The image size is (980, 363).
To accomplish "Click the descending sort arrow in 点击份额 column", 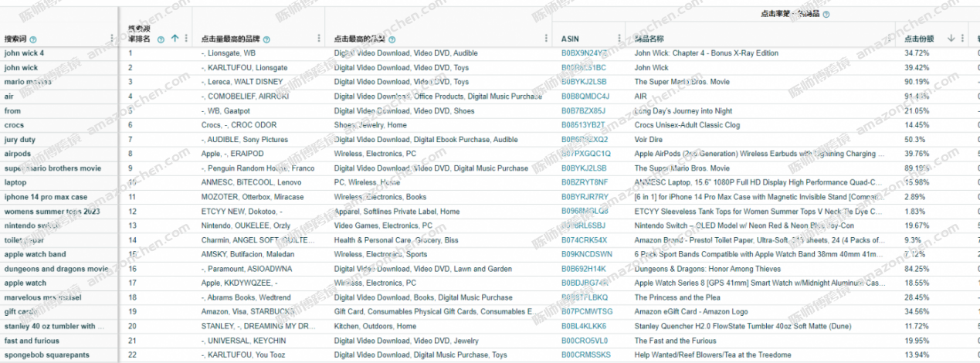I will [x=951, y=38].
